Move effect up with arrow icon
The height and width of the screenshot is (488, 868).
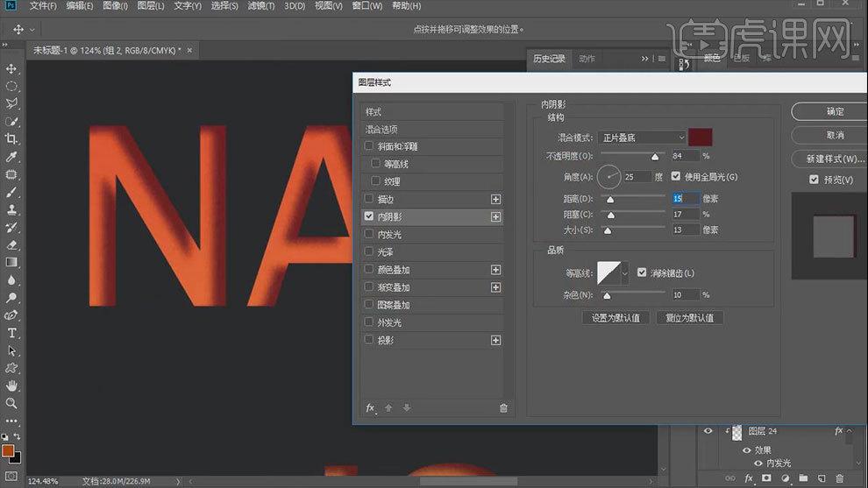click(x=388, y=407)
